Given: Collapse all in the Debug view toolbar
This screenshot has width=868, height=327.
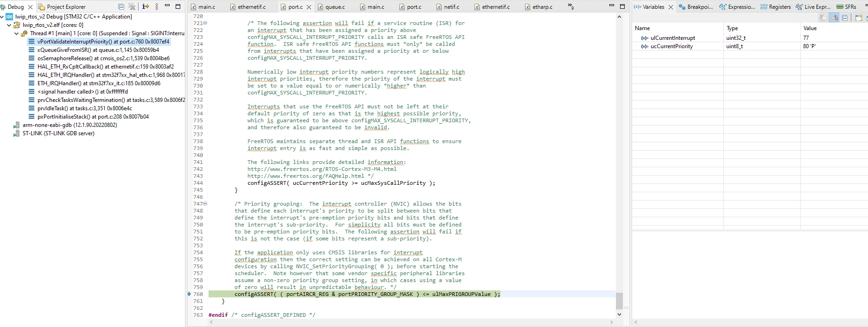Looking at the screenshot, I should (x=121, y=6).
